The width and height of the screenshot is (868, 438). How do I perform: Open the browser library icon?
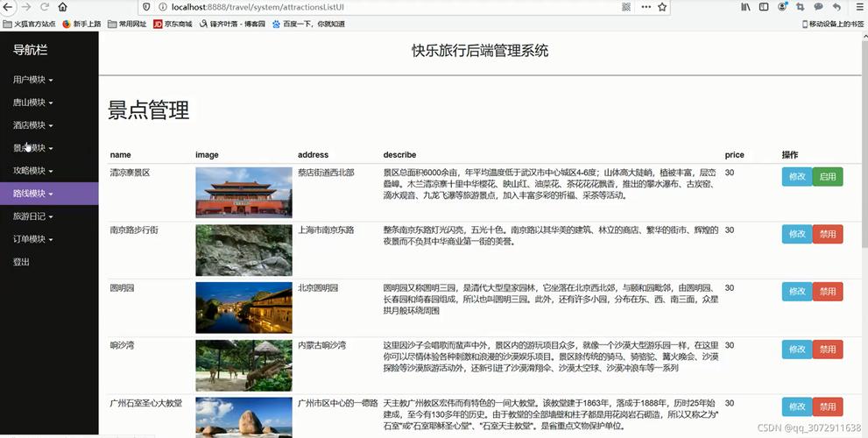745,7
